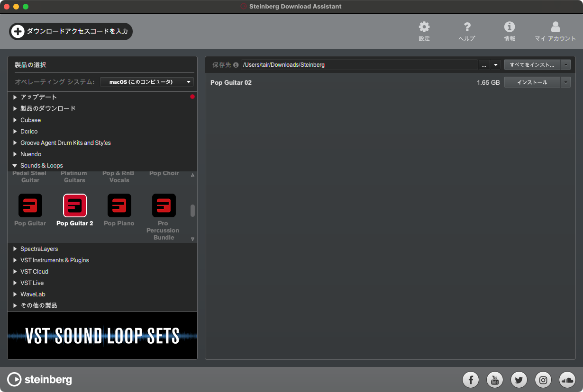Select the Pop Piano product icon
583x392 pixels.
point(119,205)
